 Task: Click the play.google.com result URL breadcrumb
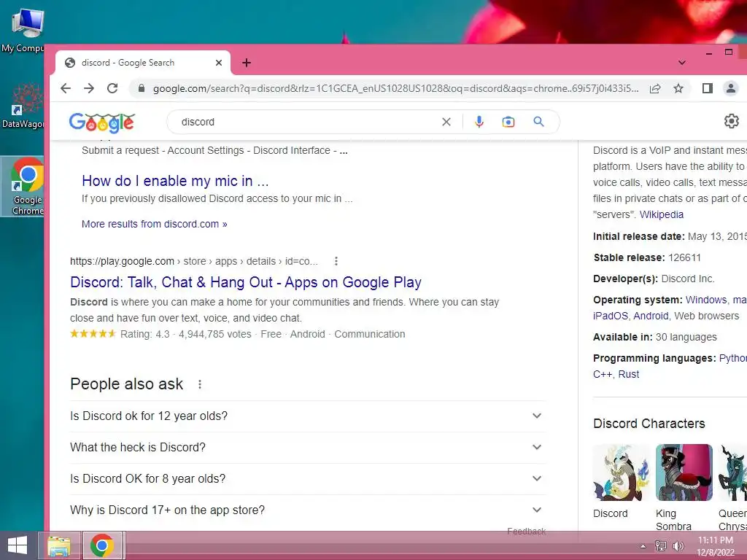tap(193, 261)
